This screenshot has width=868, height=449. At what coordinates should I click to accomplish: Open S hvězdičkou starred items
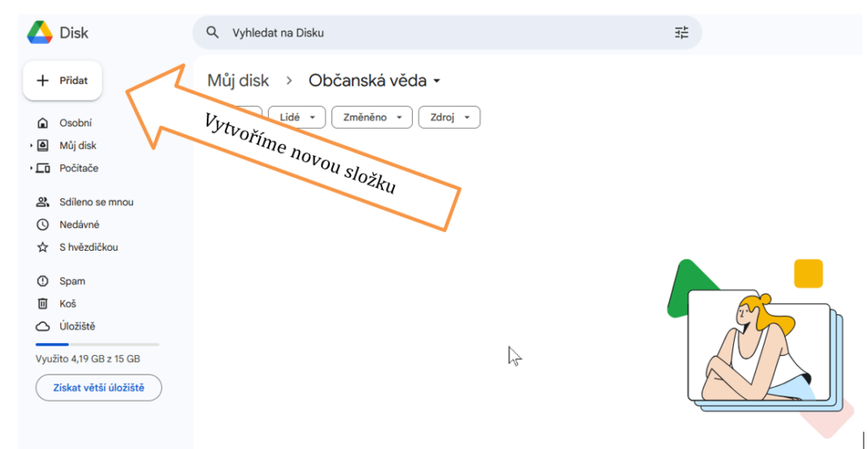[88, 247]
